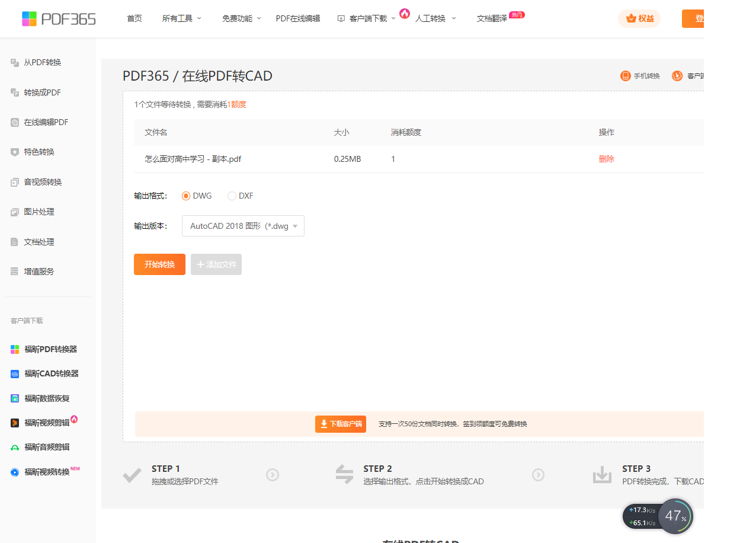
Task: Click the 在线编辑PDF sidebar icon
Action: pyautogui.click(x=15, y=122)
